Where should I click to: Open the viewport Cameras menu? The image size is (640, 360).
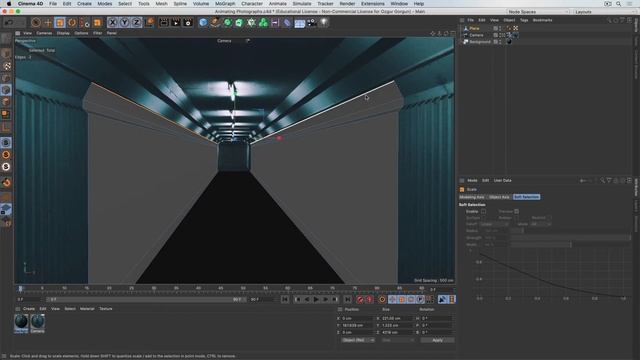coord(44,33)
